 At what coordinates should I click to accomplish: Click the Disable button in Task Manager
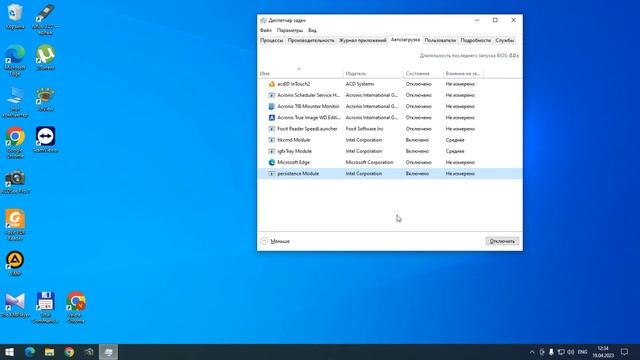(x=502, y=241)
